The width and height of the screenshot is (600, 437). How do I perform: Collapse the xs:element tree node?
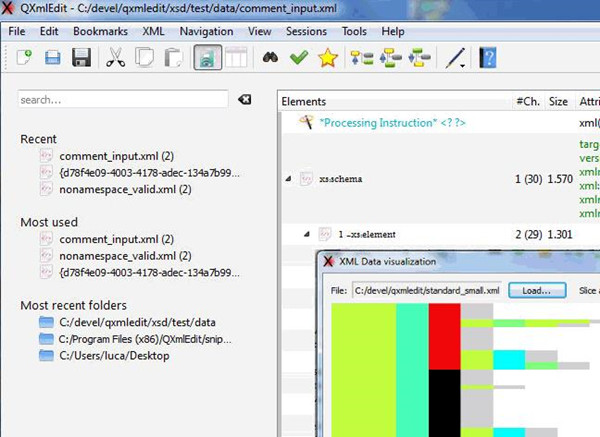pyautogui.click(x=306, y=234)
